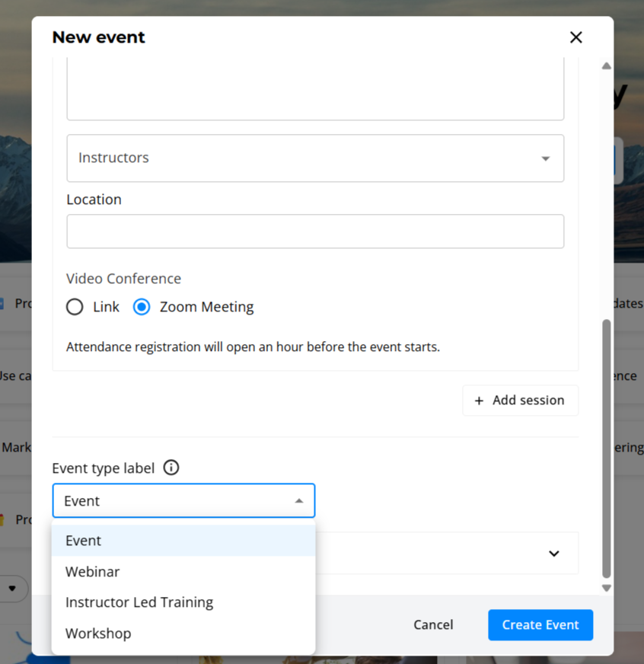Click the info icon beside Event type label
Viewport: 644px width, 664px height.
click(171, 468)
